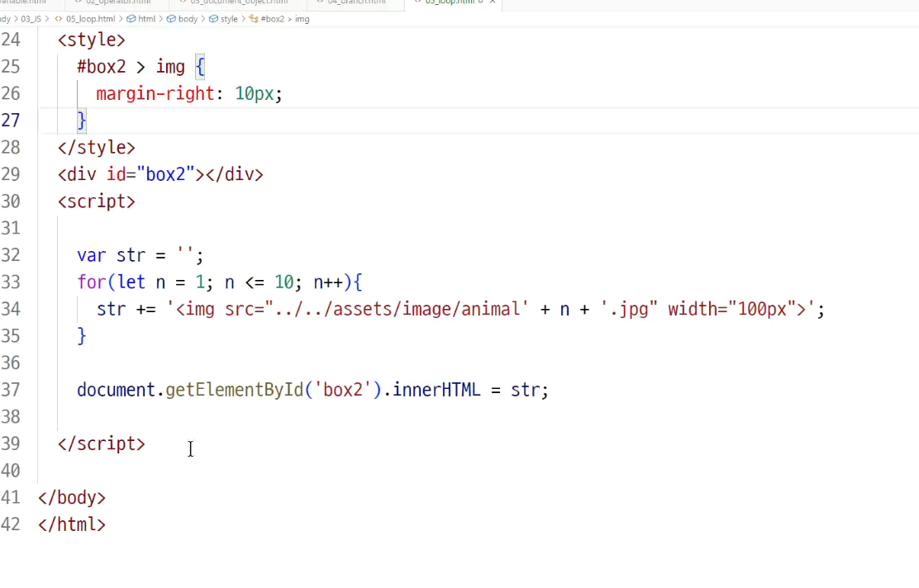
Task: Open the html element breadcrumb
Action: point(141,19)
